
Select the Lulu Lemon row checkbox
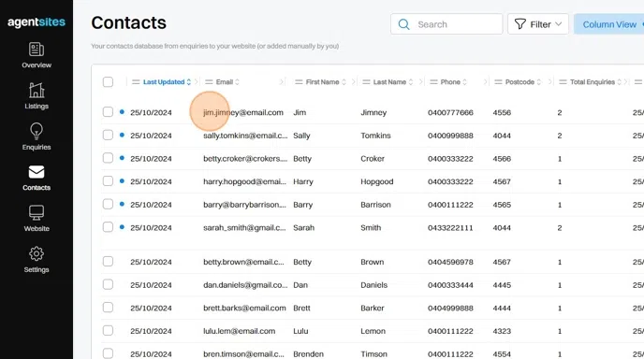[x=108, y=330]
